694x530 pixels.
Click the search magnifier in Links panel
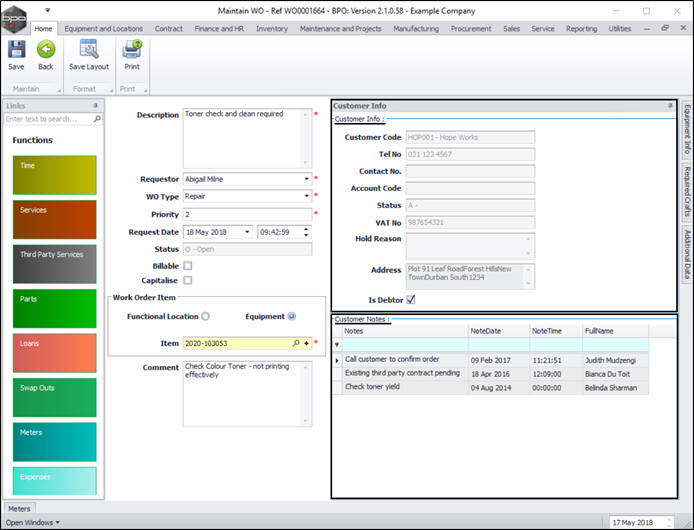coord(97,119)
